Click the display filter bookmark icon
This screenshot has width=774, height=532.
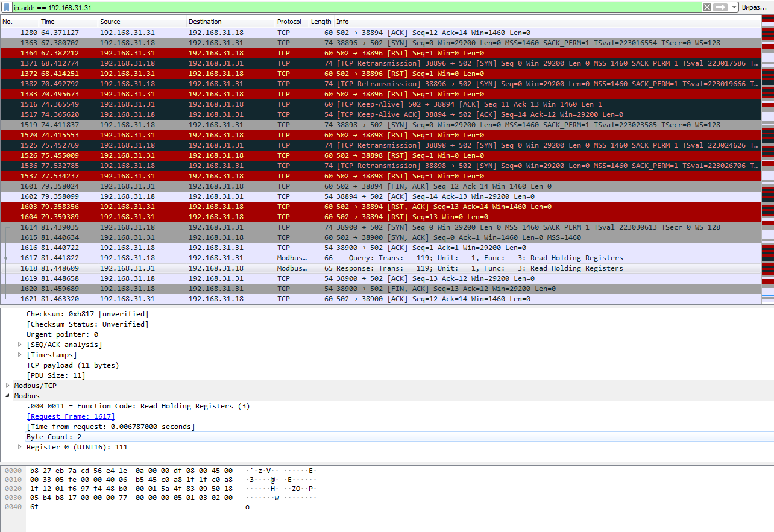(x=7, y=7)
